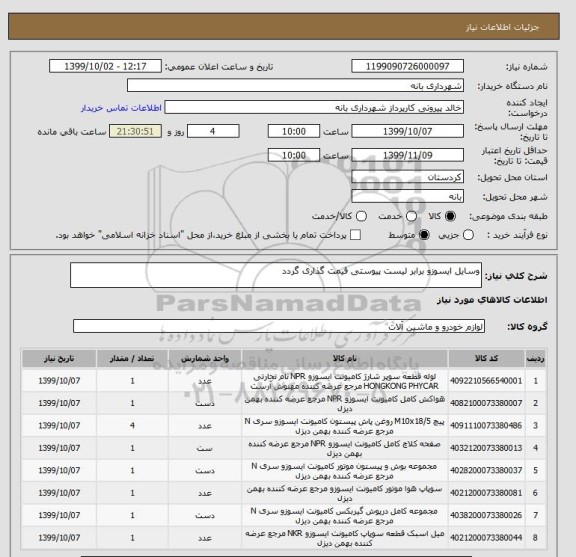
Task: Click the نام کالا column header
Action: [x=344, y=358]
